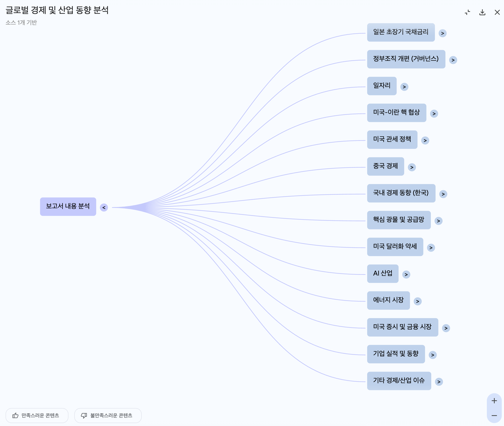Select the 미국-이란 핵 협상 node

[x=396, y=112]
